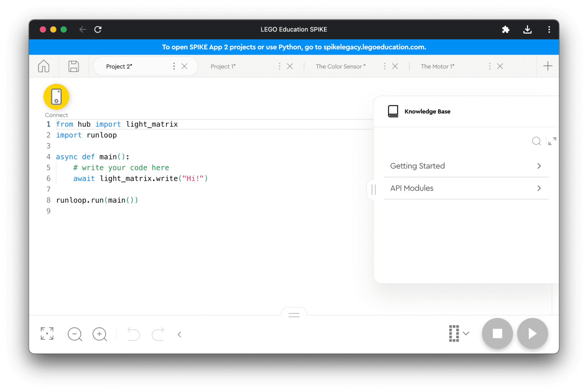Click the stop playback button
The image size is (588, 392).
pos(498,333)
